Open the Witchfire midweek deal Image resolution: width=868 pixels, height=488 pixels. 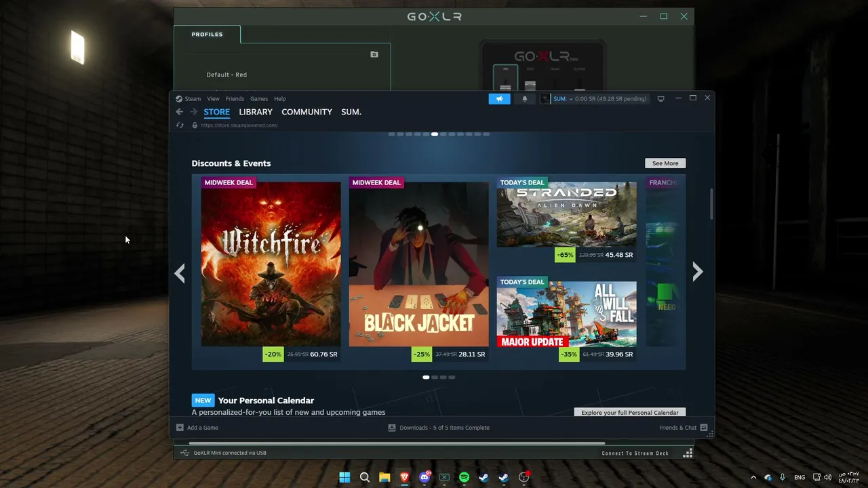coord(271,264)
